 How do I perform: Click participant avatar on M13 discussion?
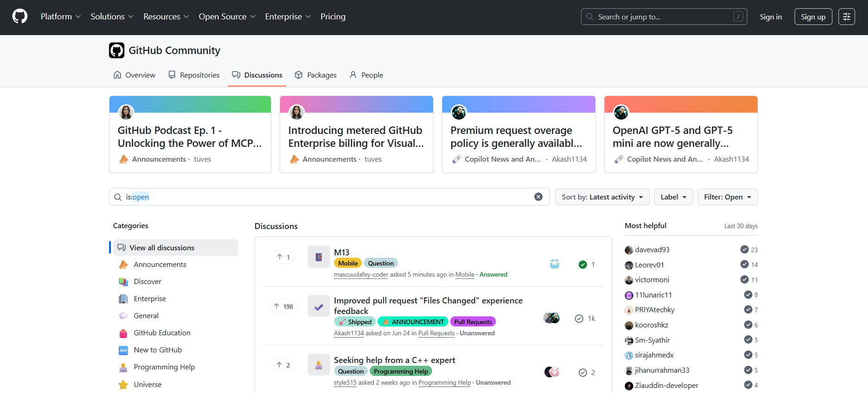tap(555, 264)
